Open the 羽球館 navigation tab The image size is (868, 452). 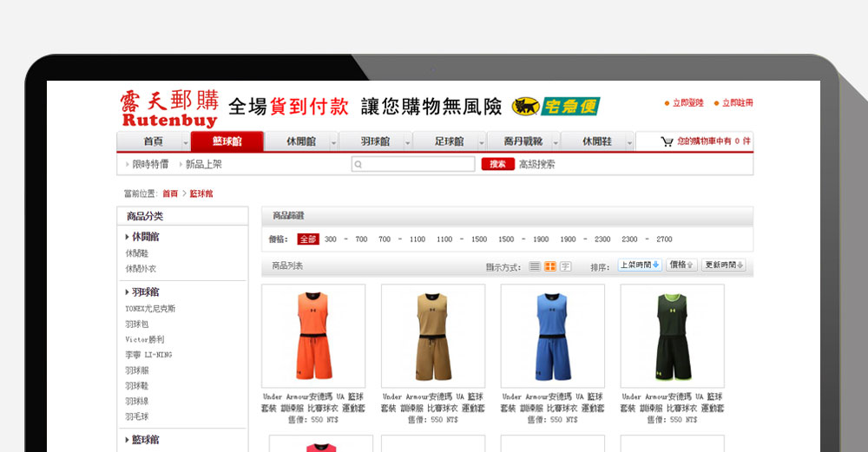click(x=375, y=141)
